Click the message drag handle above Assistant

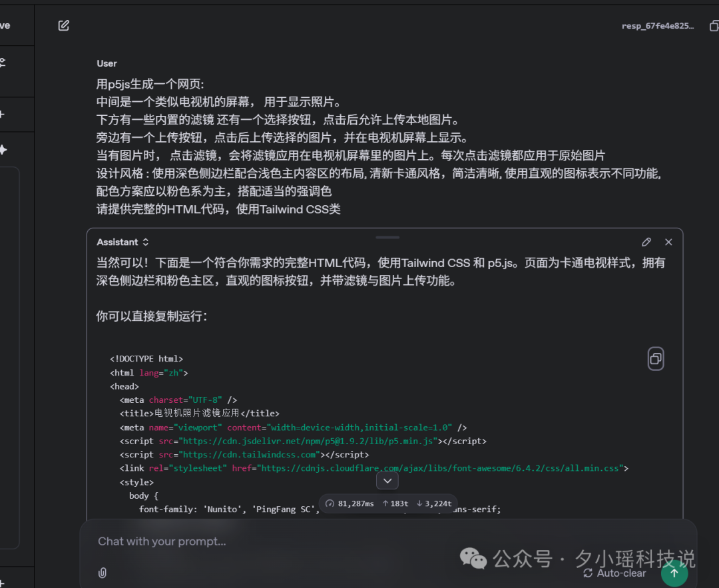pyautogui.click(x=387, y=236)
